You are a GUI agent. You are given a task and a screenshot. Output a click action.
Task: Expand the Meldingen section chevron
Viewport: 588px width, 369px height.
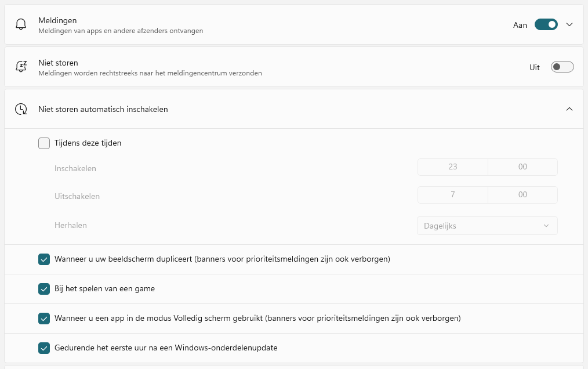pyautogui.click(x=569, y=25)
